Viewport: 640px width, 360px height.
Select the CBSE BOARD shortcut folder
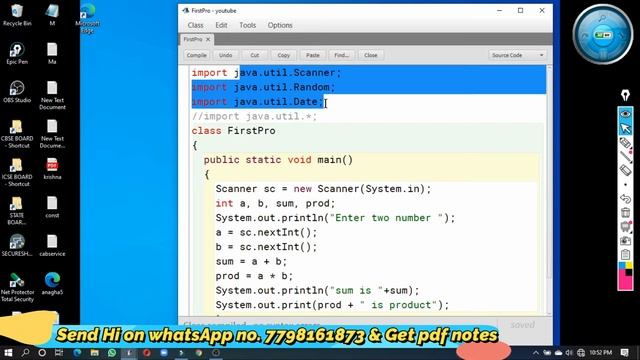tap(17, 134)
